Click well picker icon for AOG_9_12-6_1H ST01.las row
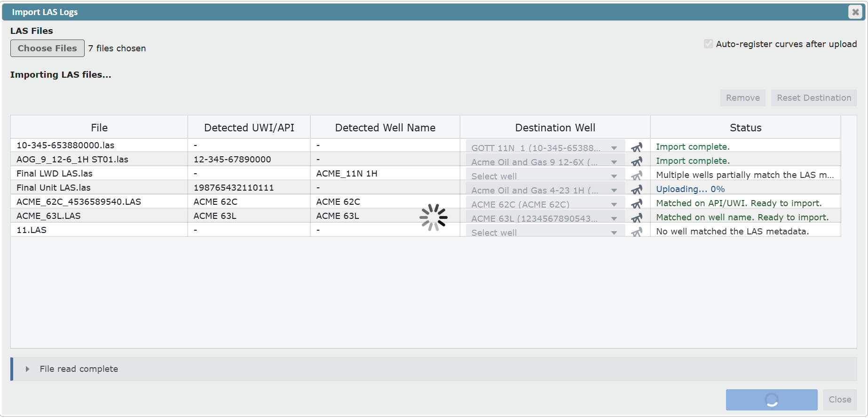 [x=637, y=161]
